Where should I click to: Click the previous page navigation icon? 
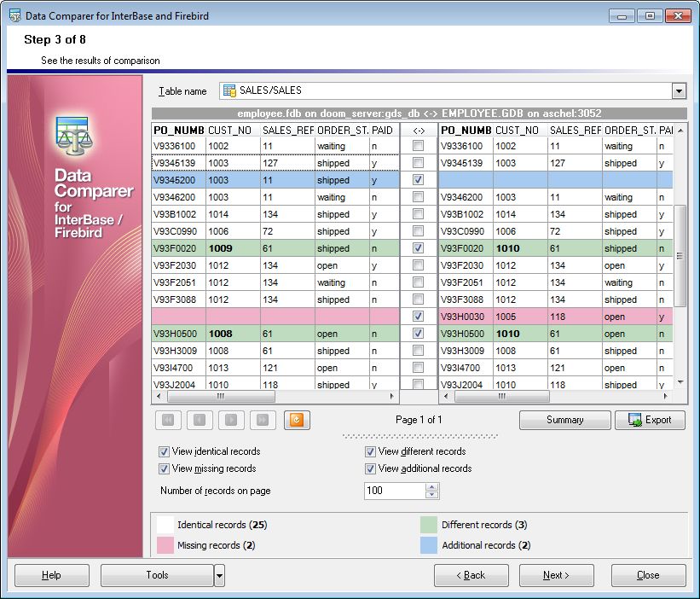pos(200,420)
